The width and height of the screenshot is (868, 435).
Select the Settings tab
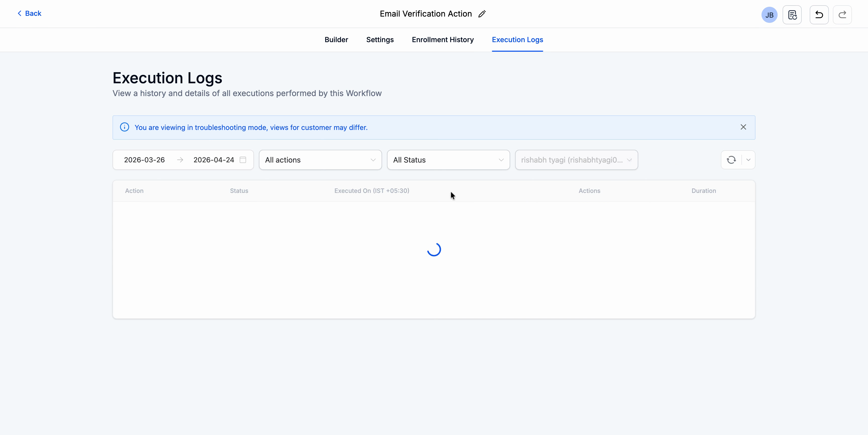click(x=380, y=40)
